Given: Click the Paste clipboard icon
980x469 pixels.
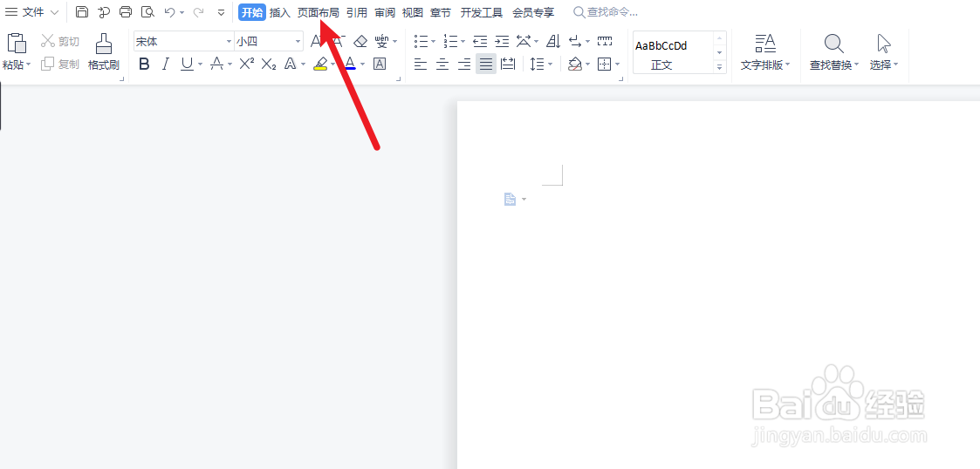Looking at the screenshot, I should tap(17, 43).
